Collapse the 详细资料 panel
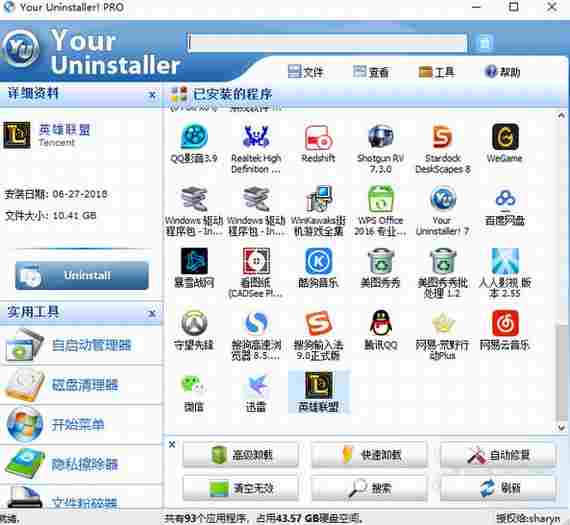The width and height of the screenshot is (570, 525). [x=152, y=95]
